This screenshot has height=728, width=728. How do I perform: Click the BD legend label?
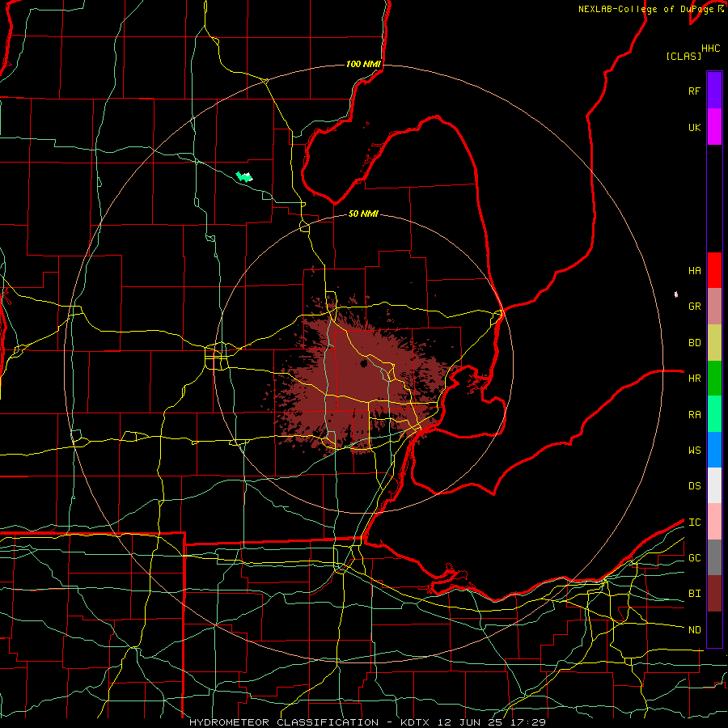click(x=694, y=343)
